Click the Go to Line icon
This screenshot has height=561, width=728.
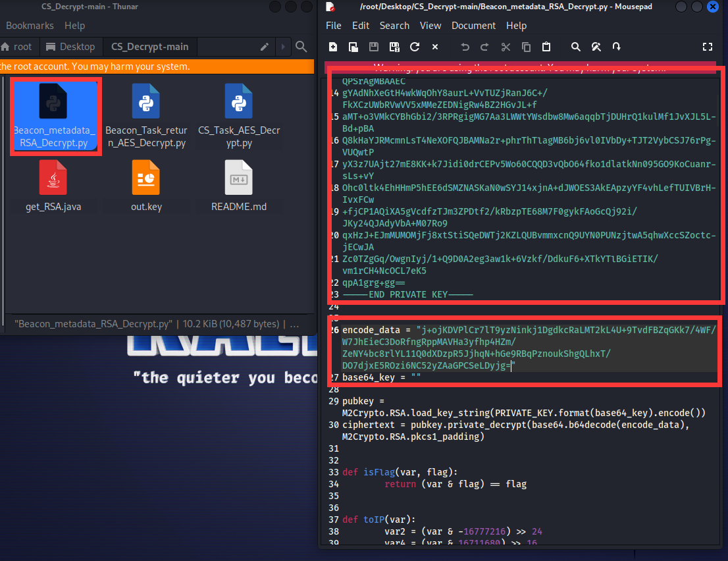click(617, 47)
